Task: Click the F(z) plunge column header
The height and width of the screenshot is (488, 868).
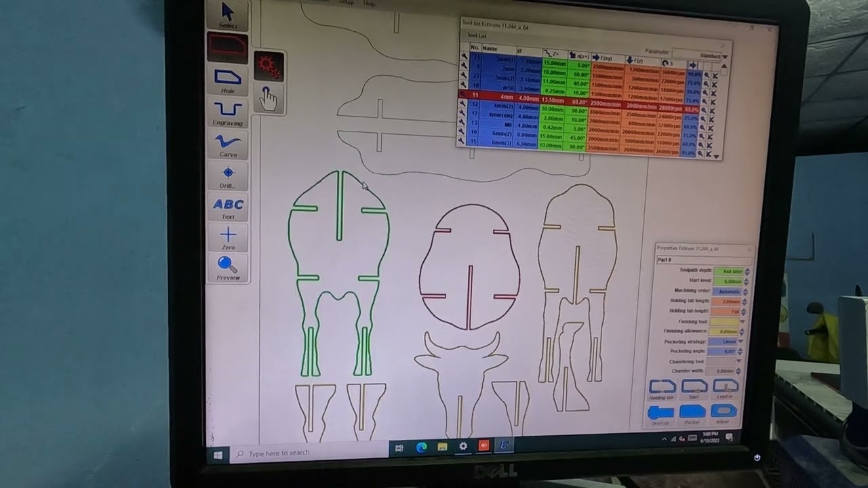Action: point(641,61)
